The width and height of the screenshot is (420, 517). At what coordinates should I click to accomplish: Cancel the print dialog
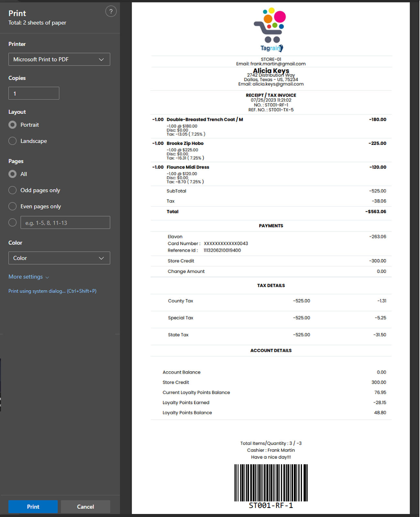[85, 507]
